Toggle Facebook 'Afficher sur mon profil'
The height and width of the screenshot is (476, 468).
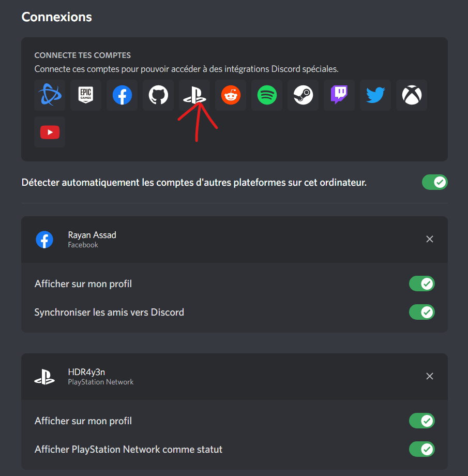pos(422,284)
